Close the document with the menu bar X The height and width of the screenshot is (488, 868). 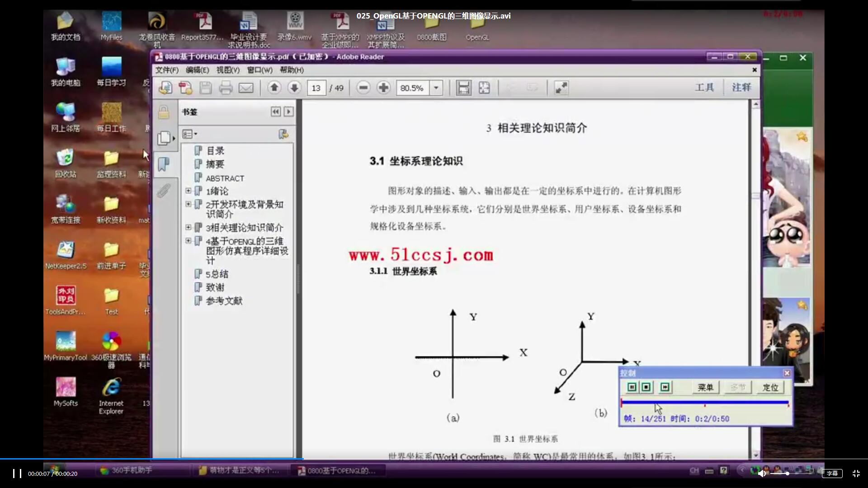(x=754, y=70)
